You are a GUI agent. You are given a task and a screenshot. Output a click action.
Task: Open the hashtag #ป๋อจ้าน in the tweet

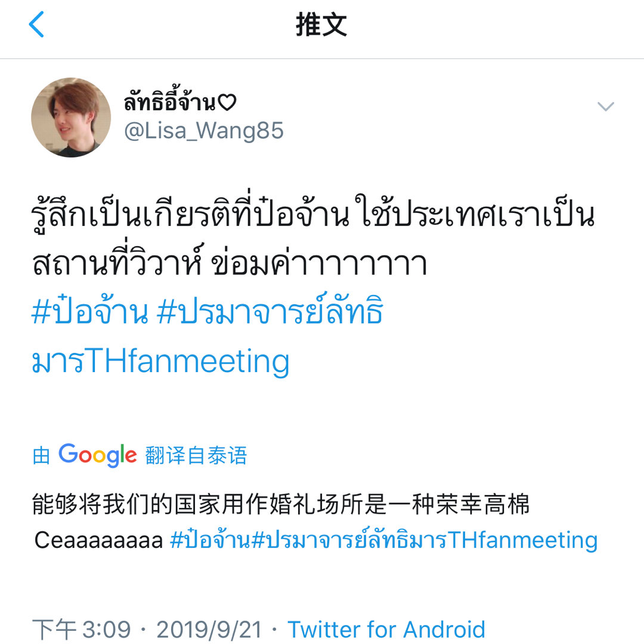(89, 311)
